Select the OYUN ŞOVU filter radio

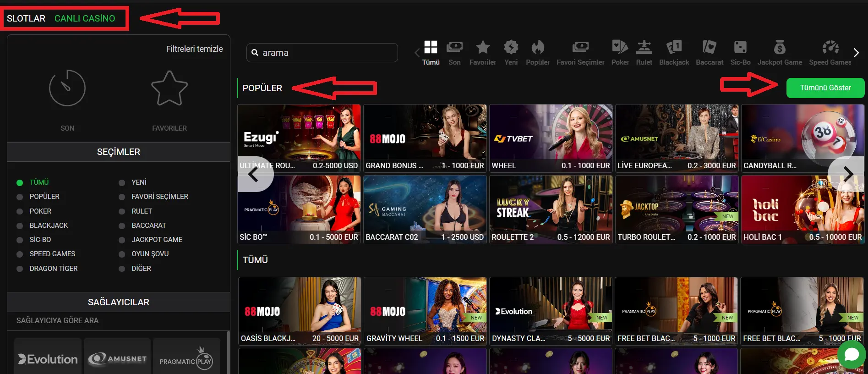(122, 254)
